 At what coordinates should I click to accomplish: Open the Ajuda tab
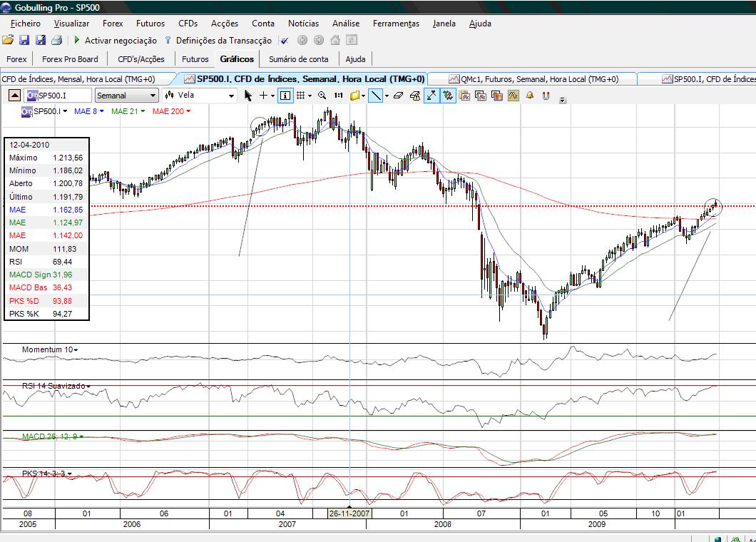click(x=355, y=58)
